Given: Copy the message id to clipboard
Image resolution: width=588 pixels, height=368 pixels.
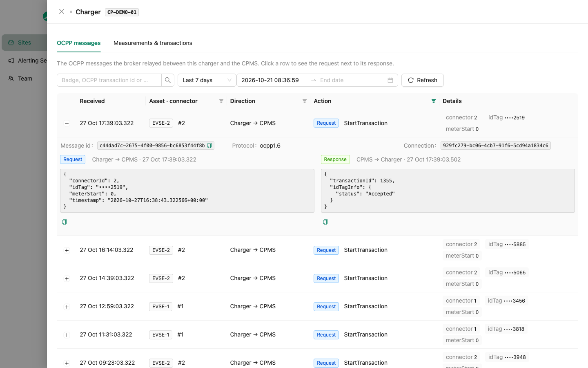Looking at the screenshot, I should point(209,146).
